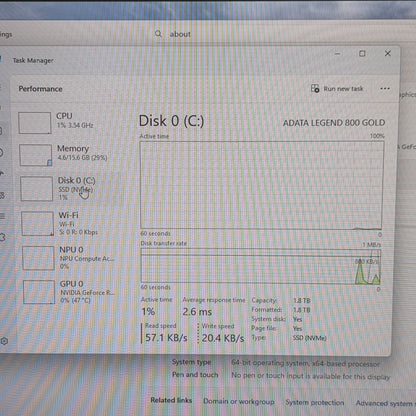This screenshot has width=416, height=416.
Task: Click the Formatted '1.8 TB' value
Action: coord(302,310)
